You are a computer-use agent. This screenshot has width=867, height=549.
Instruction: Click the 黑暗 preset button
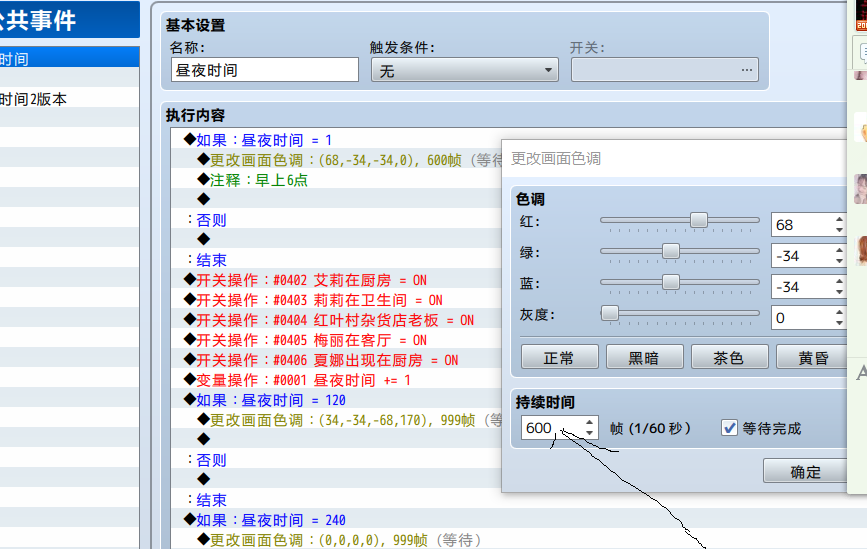pos(645,358)
